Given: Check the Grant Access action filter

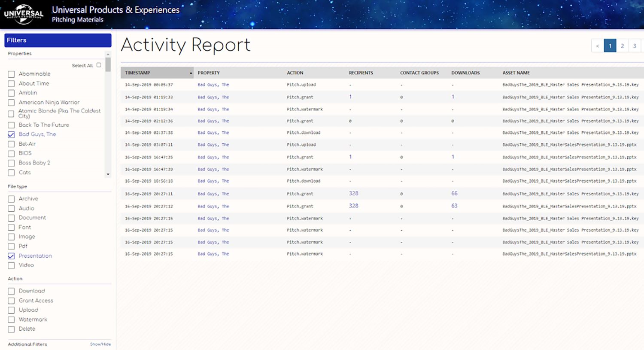Looking at the screenshot, I should [x=11, y=301].
